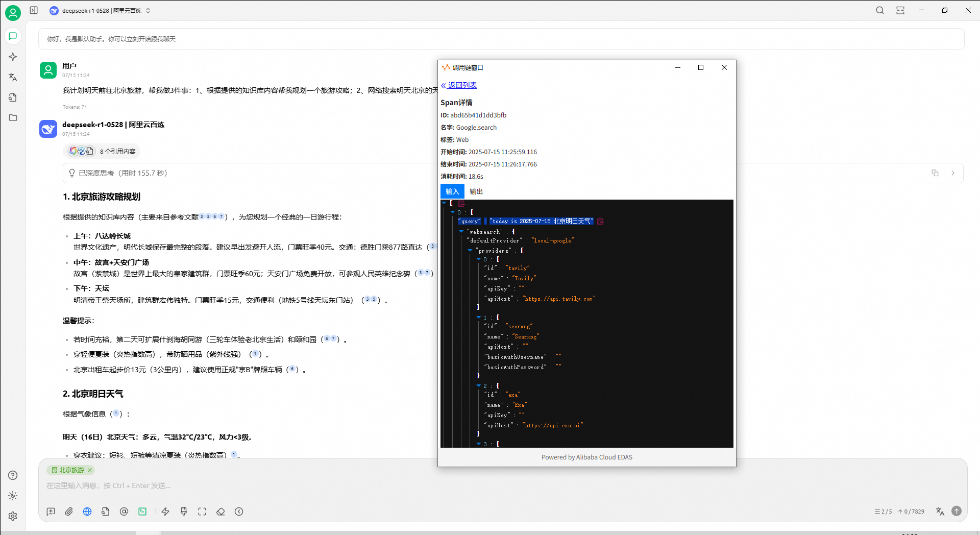
Task: Select the 输入 tab
Action: [x=452, y=191]
